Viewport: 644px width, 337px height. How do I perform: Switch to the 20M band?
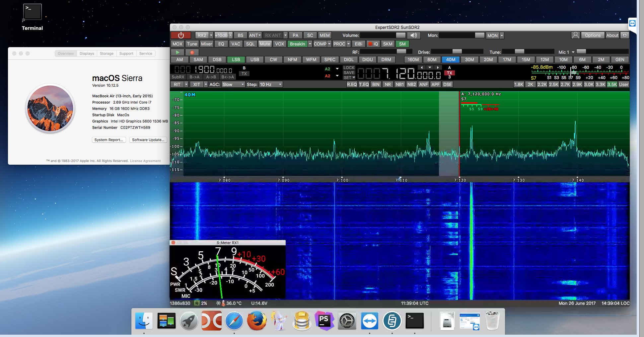(x=488, y=59)
